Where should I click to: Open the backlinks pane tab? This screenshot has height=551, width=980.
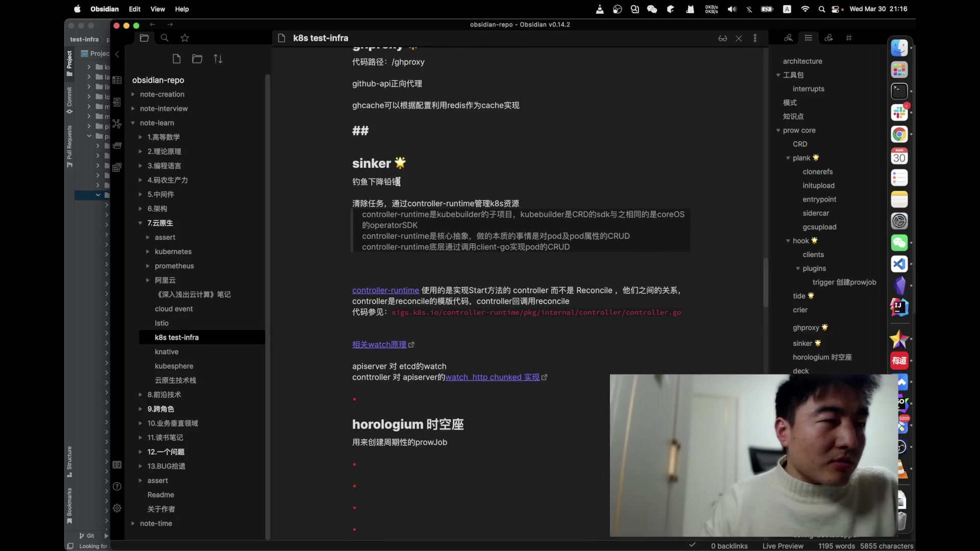click(788, 38)
